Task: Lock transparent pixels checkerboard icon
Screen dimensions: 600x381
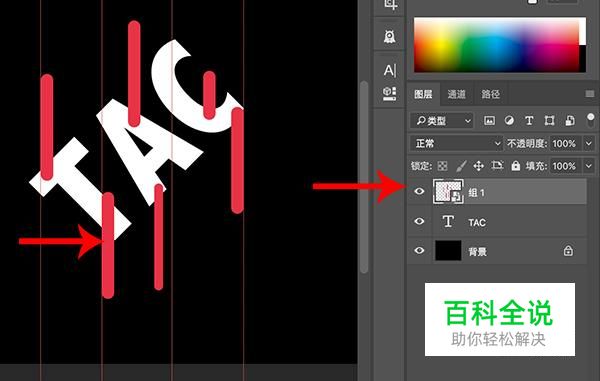Action: 442,166
